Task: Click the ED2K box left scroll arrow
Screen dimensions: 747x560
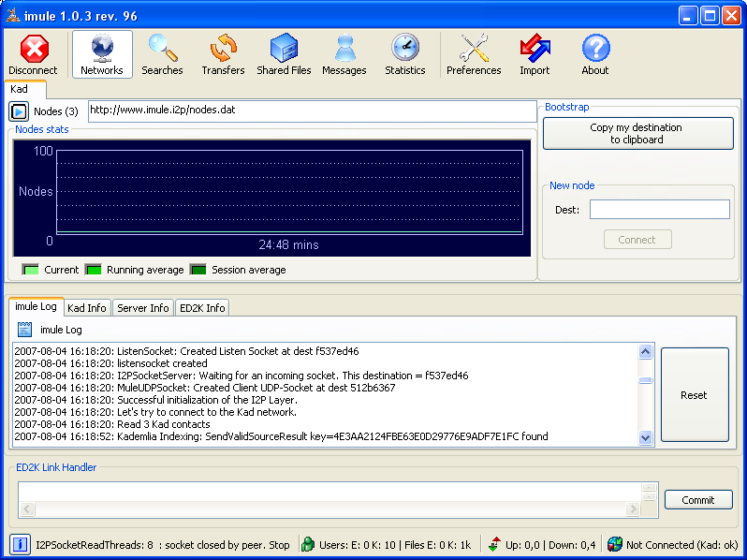Action: pos(26,509)
